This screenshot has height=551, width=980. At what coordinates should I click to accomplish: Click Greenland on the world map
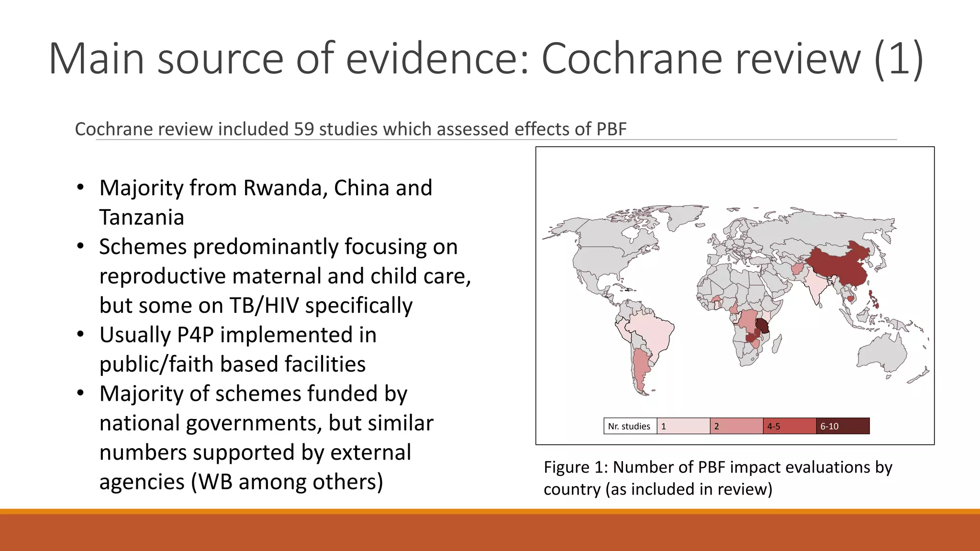[x=687, y=216]
